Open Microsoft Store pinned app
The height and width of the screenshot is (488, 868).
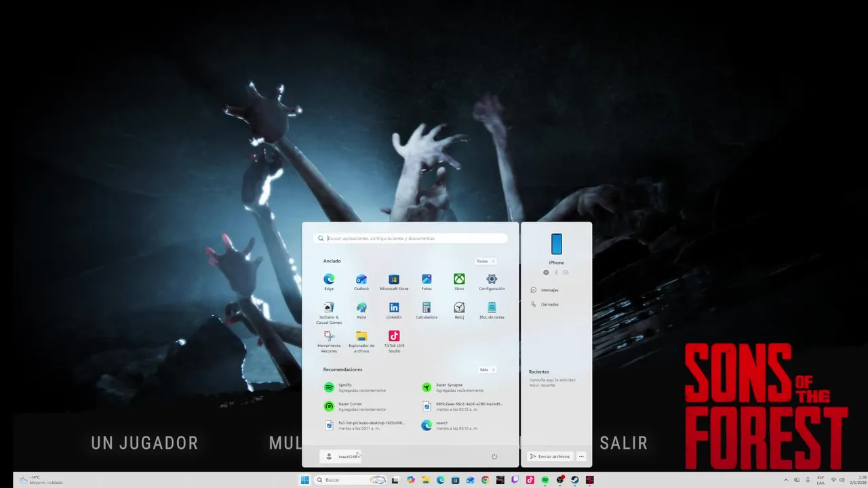(x=394, y=282)
